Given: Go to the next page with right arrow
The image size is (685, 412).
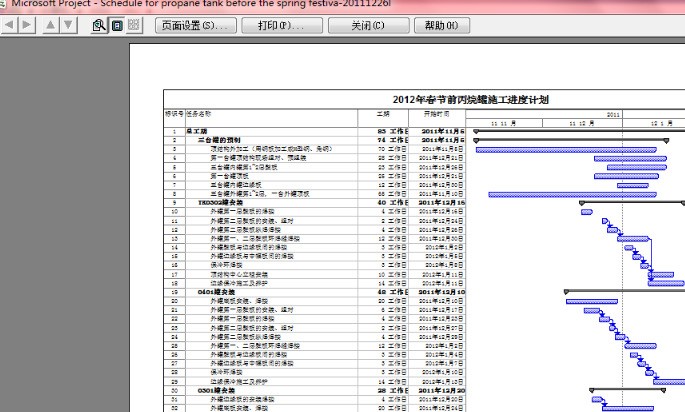Looking at the screenshot, I should click(x=26, y=25).
